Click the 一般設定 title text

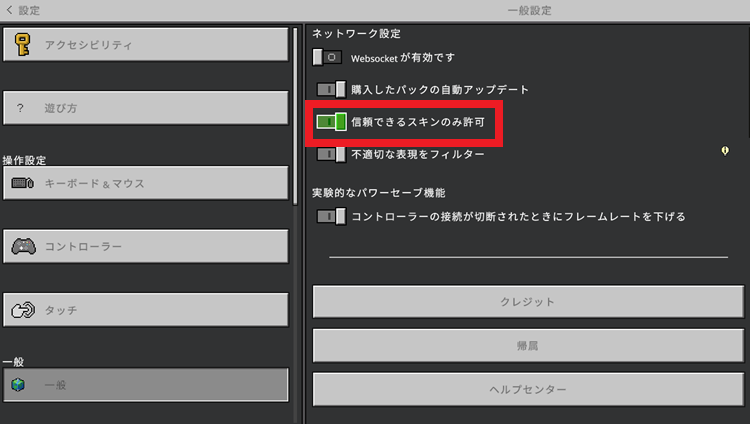click(529, 11)
